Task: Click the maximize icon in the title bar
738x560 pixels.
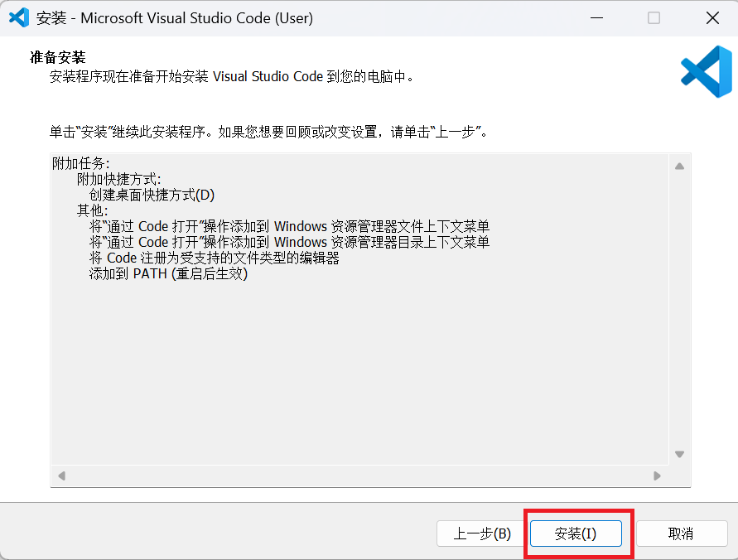Action: click(654, 17)
